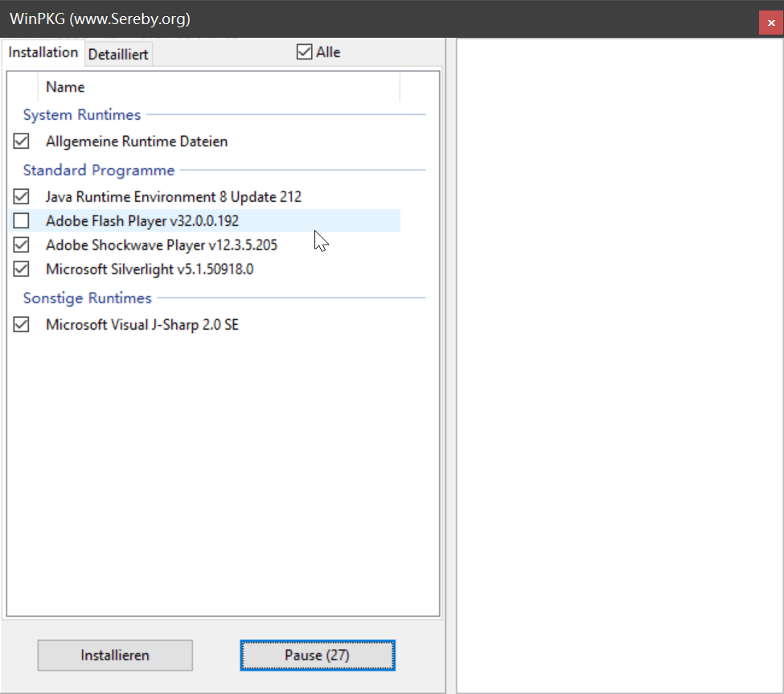The height and width of the screenshot is (694, 784).
Task: Uncheck Java Runtime Environment 8 checkbox
Action: [x=21, y=196]
